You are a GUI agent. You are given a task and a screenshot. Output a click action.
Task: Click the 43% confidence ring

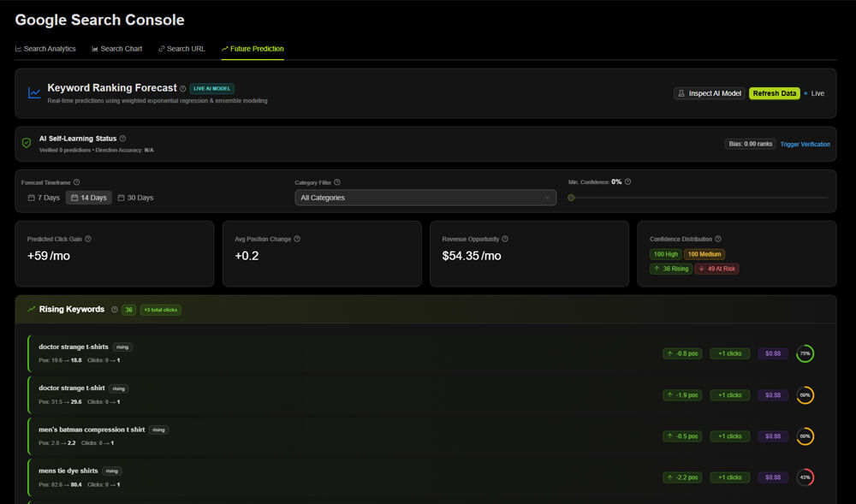(x=805, y=477)
